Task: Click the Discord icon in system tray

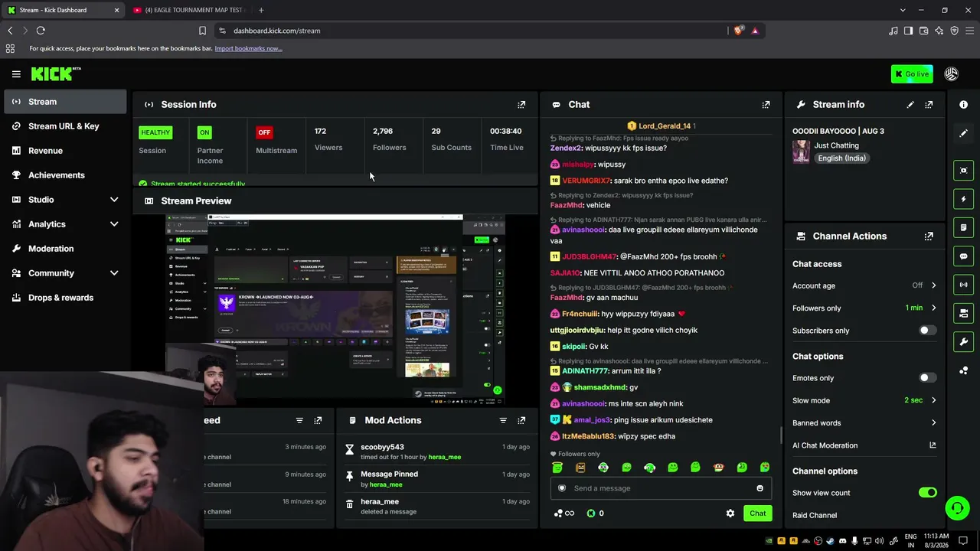Action: coord(843,541)
